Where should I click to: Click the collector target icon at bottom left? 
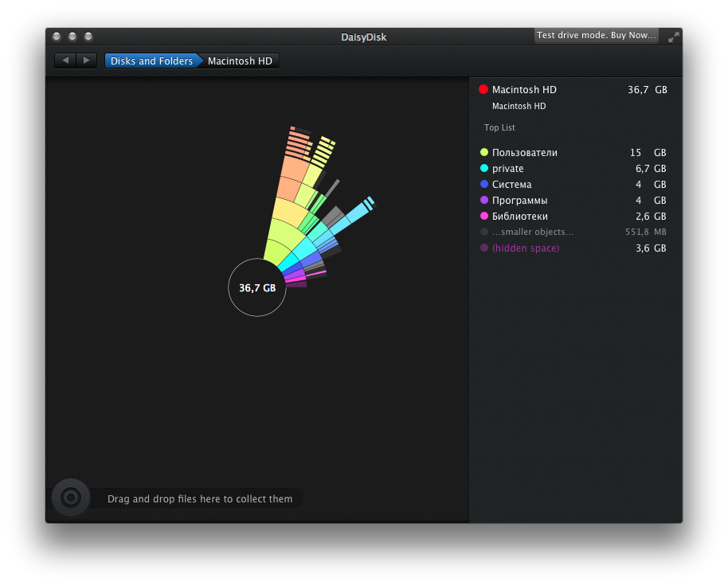pos(71,498)
